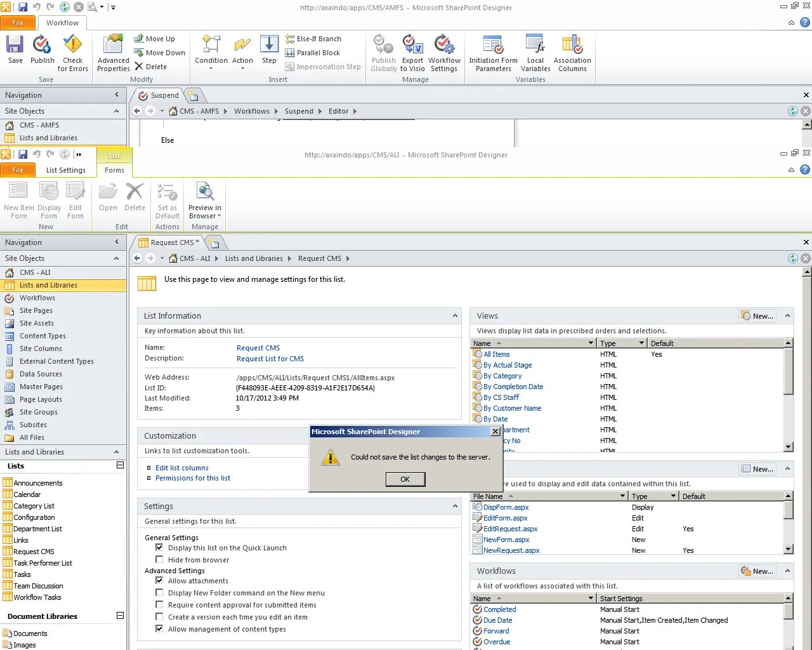Open Advanced Properties in workflow ribbon
This screenshot has width=812, height=650.
(x=113, y=53)
